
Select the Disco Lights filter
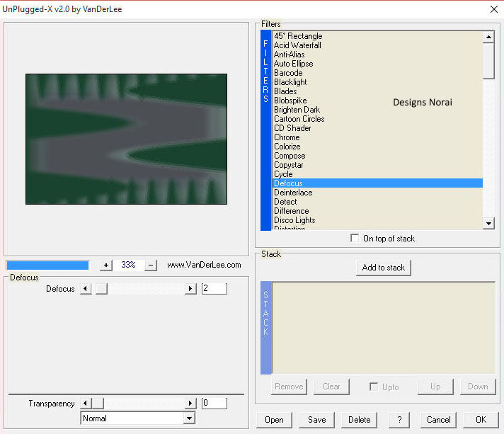[x=377, y=220]
